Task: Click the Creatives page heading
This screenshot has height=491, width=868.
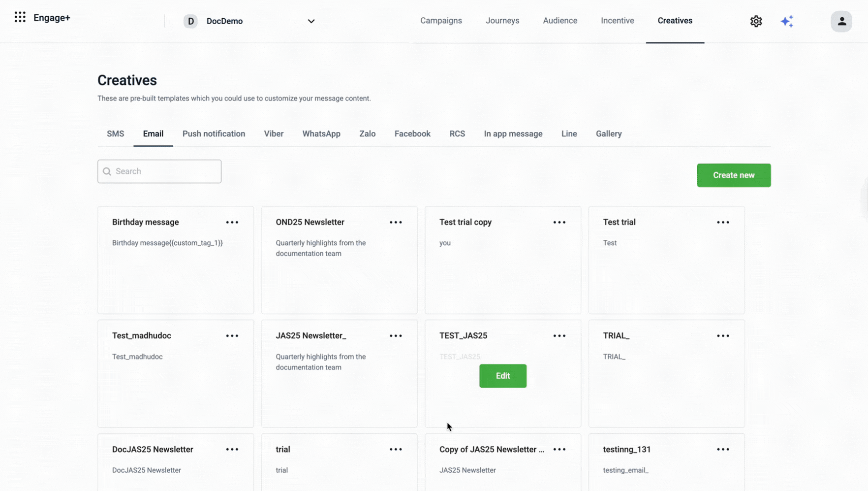Action: click(x=127, y=80)
